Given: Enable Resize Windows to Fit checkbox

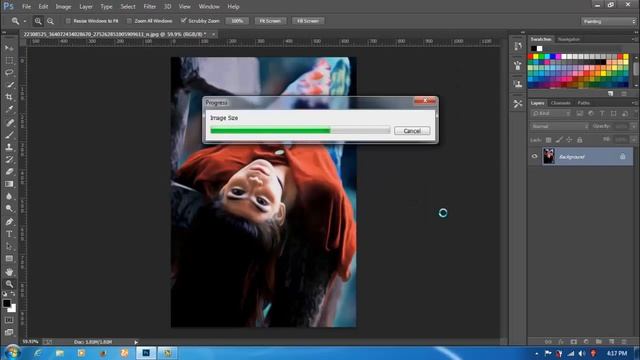Looking at the screenshot, I should coord(68,21).
